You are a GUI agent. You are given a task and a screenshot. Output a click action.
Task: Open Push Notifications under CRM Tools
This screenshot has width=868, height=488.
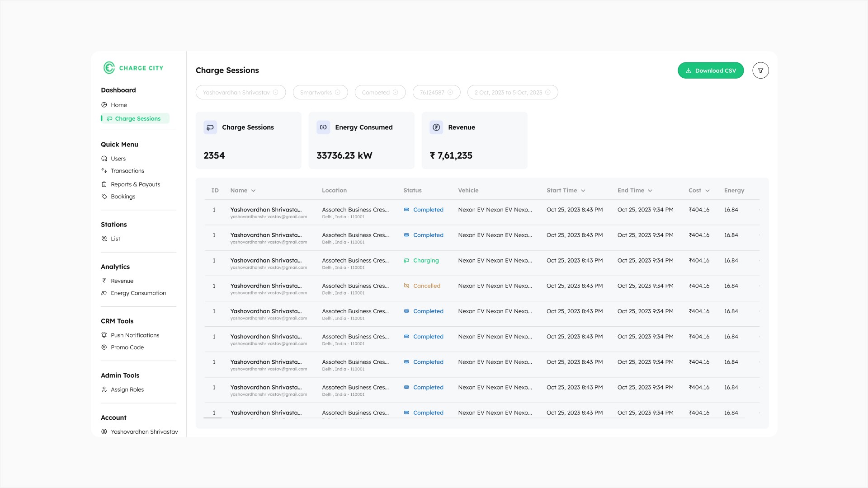135,335
